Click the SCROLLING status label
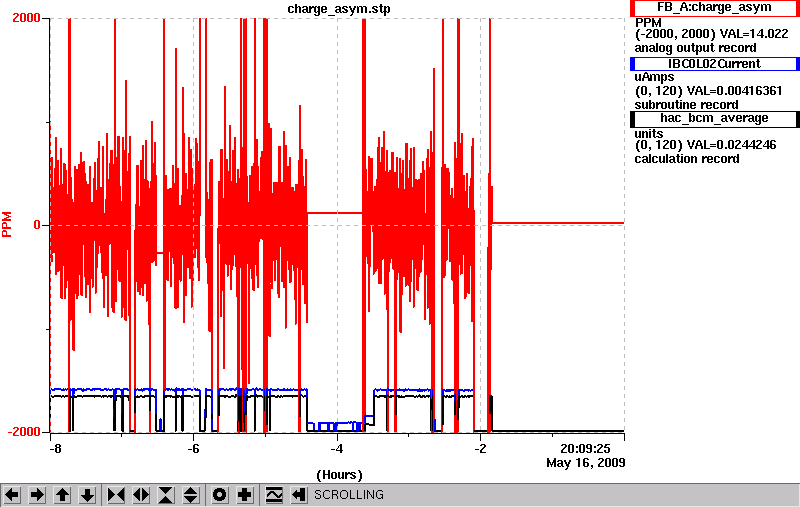This screenshot has width=800, height=507. point(349,495)
